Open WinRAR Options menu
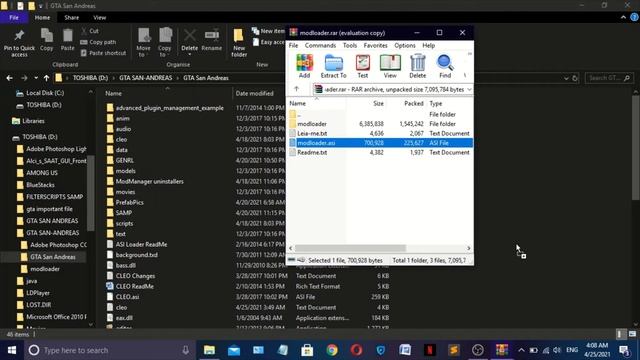 pyautogui.click(x=404, y=45)
